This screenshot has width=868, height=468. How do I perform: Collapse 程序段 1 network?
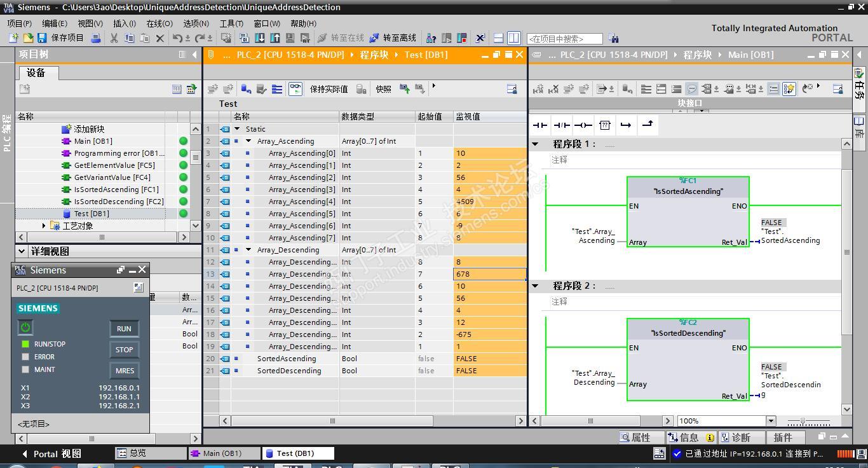click(x=535, y=144)
